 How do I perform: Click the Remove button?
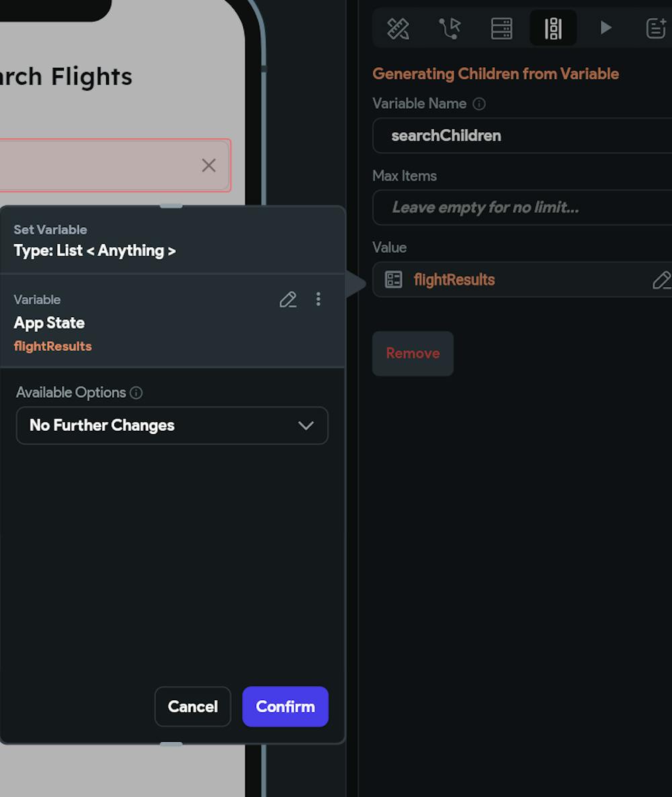[x=413, y=353]
